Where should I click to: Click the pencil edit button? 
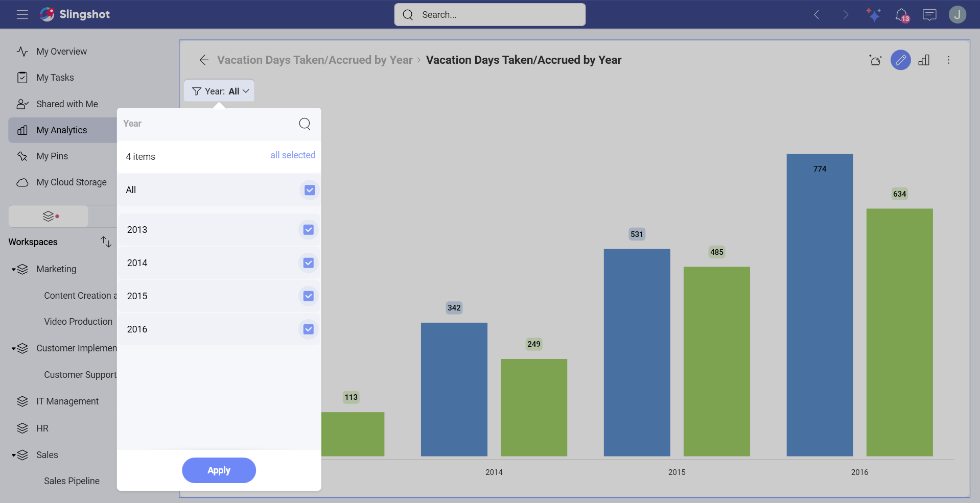pyautogui.click(x=900, y=60)
